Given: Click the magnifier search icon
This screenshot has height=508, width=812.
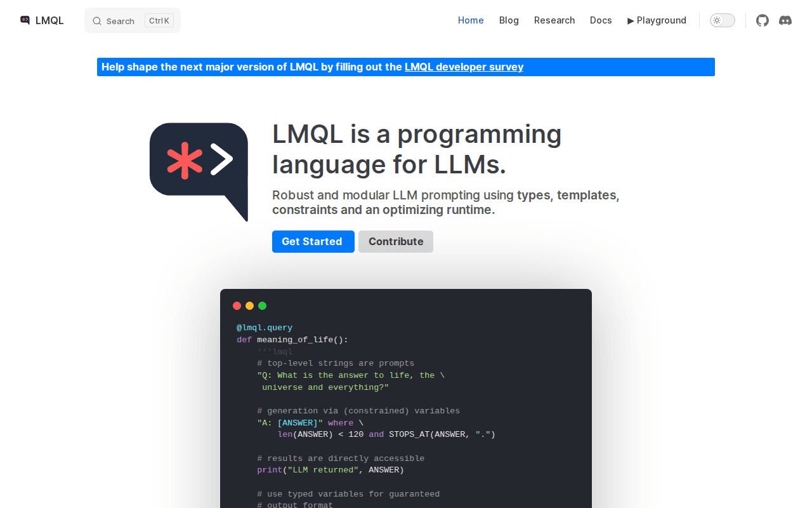Looking at the screenshot, I should [97, 21].
